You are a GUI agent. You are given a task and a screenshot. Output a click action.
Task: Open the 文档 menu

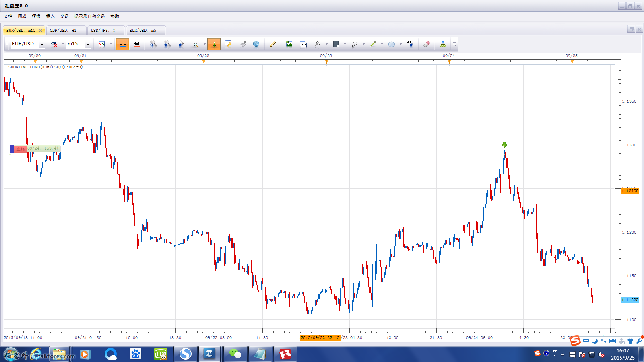pos(8,16)
